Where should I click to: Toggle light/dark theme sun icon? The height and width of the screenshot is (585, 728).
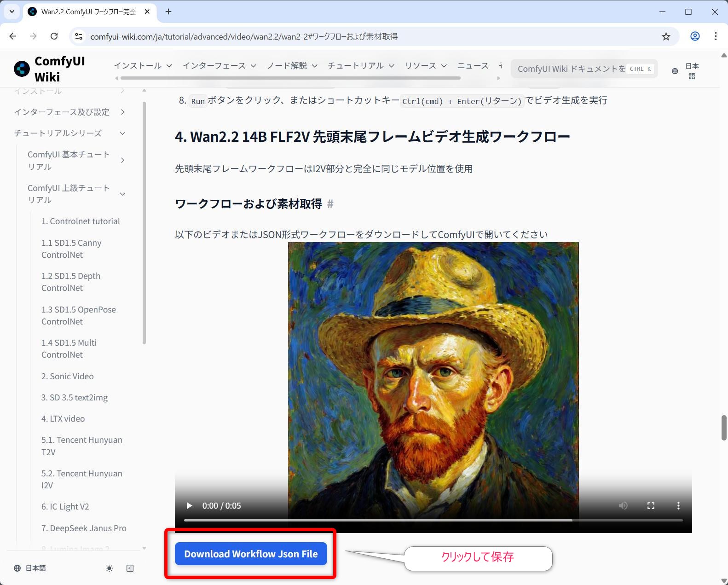pyautogui.click(x=109, y=568)
